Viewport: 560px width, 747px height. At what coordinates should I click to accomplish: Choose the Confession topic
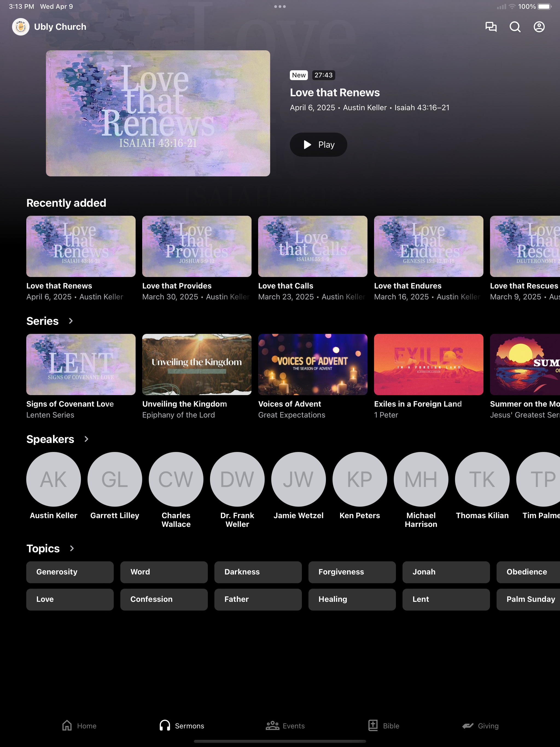[164, 599]
